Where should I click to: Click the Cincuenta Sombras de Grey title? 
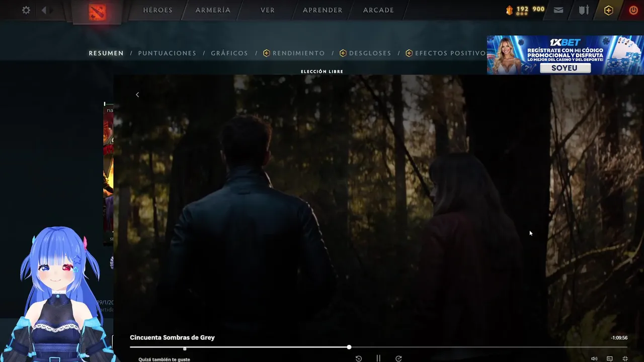[x=172, y=337]
